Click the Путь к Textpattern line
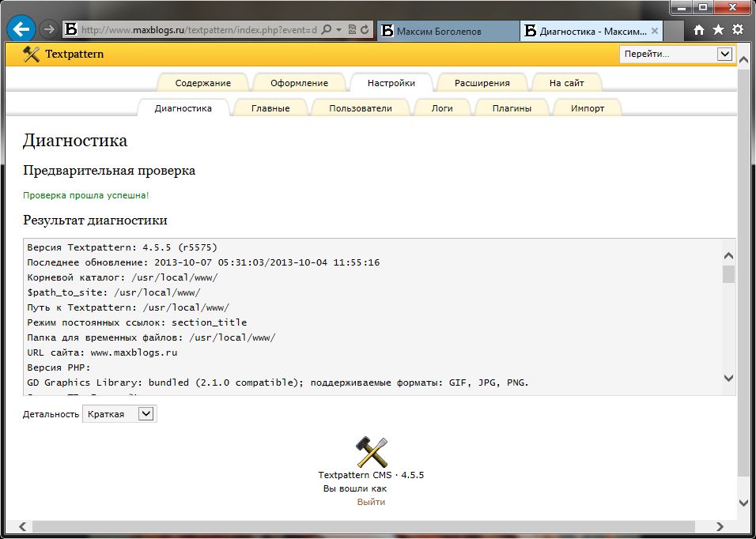The height and width of the screenshot is (539, 756). point(128,307)
